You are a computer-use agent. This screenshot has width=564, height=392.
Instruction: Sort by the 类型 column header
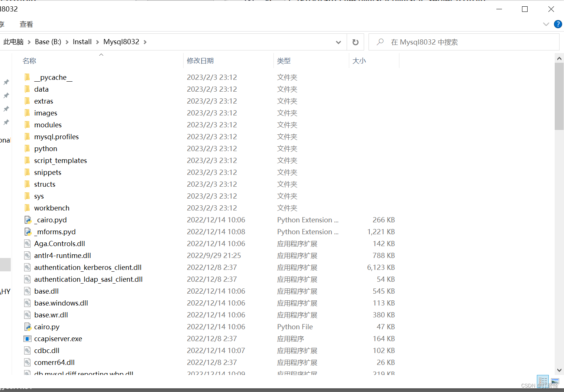(x=311, y=61)
